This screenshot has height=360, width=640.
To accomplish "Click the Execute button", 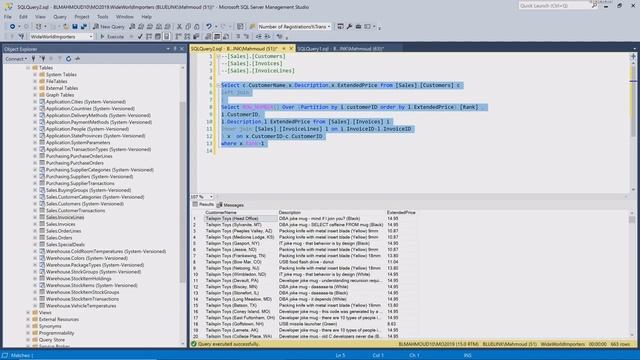I will 112,36.
